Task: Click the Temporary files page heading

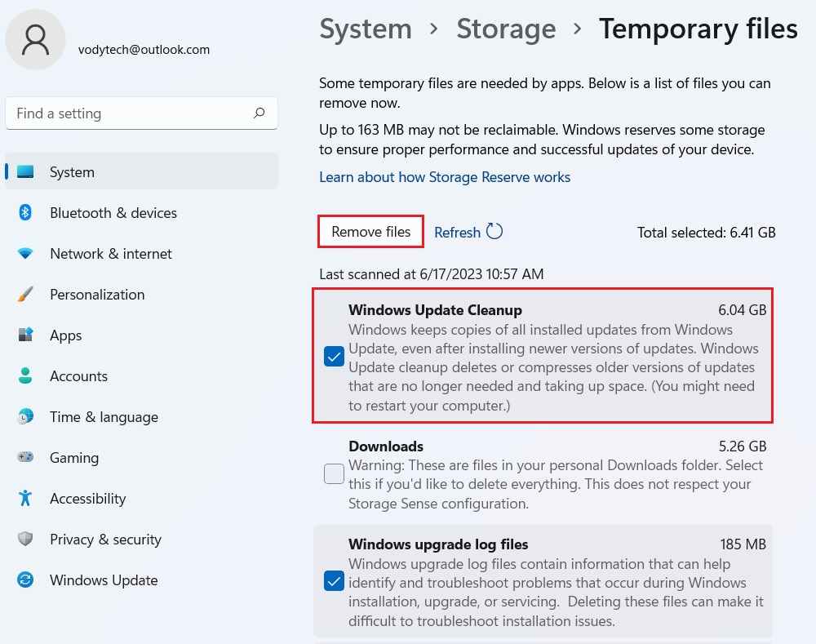Action: click(x=698, y=29)
